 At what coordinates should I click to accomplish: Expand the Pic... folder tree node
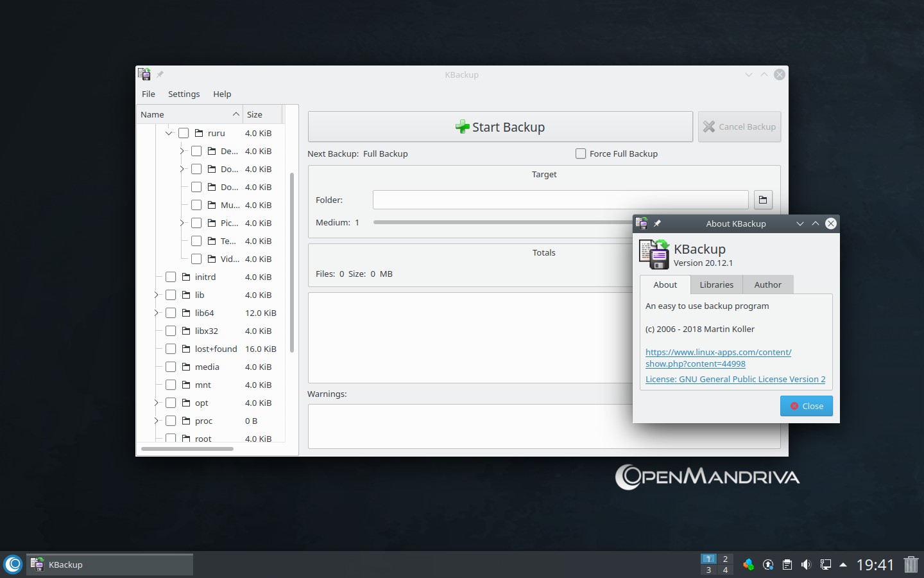(182, 223)
